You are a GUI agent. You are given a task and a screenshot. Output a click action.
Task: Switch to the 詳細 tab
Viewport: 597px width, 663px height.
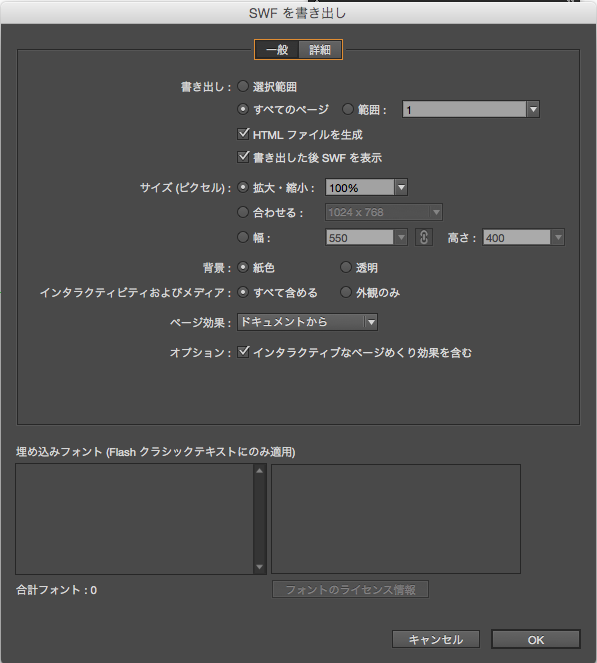click(x=320, y=50)
